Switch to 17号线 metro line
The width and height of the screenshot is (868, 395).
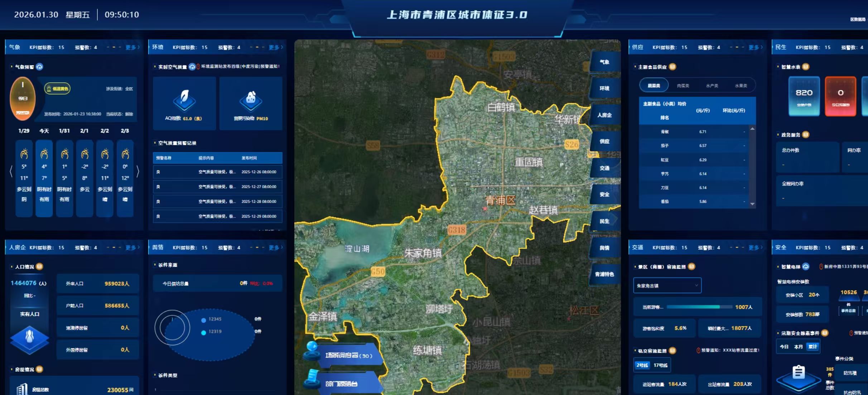(x=660, y=365)
